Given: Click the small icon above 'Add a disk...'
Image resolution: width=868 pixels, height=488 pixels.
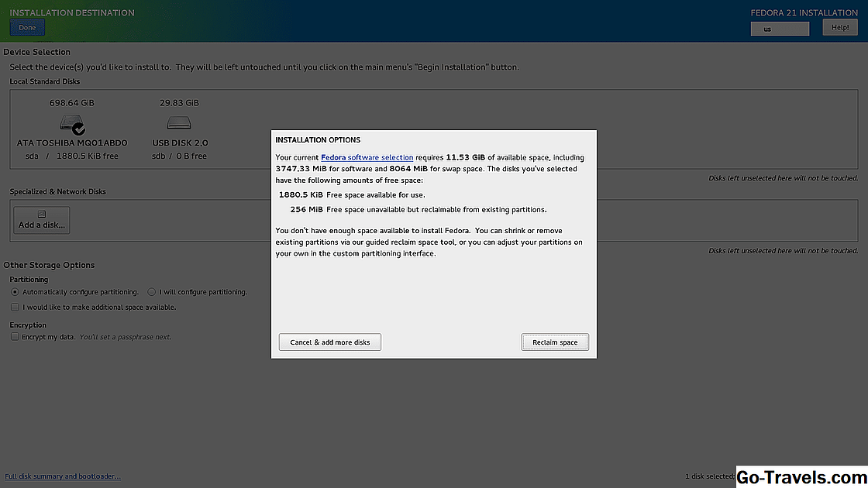Looking at the screenshot, I should coord(42,215).
